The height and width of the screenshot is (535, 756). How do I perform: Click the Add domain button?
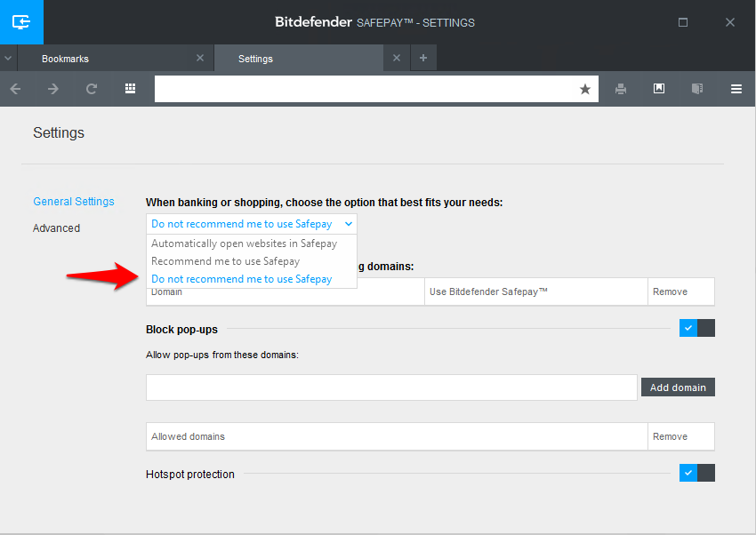pyautogui.click(x=678, y=387)
